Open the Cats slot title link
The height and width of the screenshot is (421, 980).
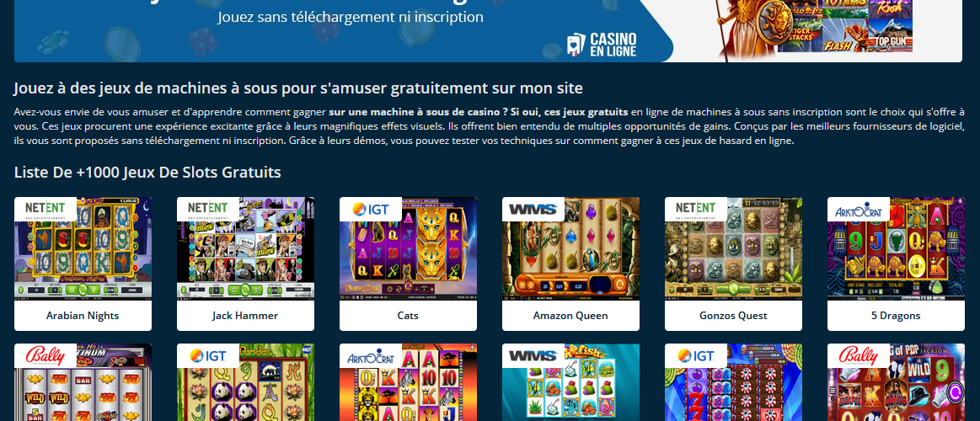[x=408, y=316]
